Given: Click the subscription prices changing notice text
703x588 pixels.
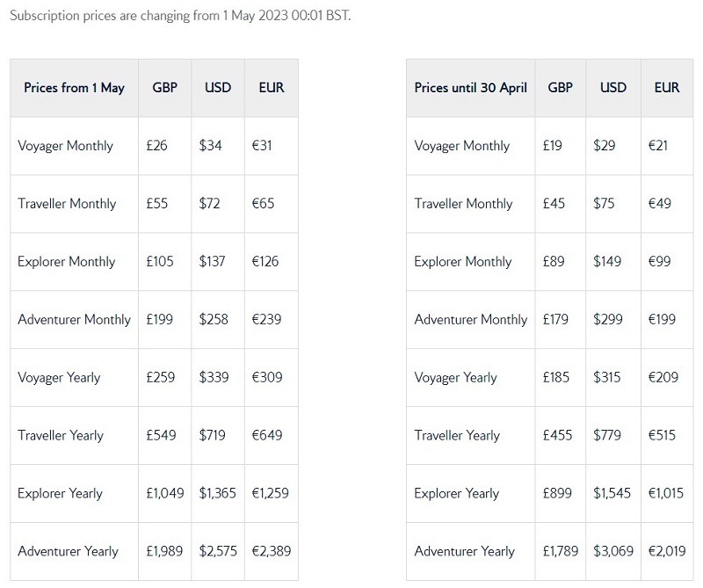Looking at the screenshot, I should click(180, 16).
